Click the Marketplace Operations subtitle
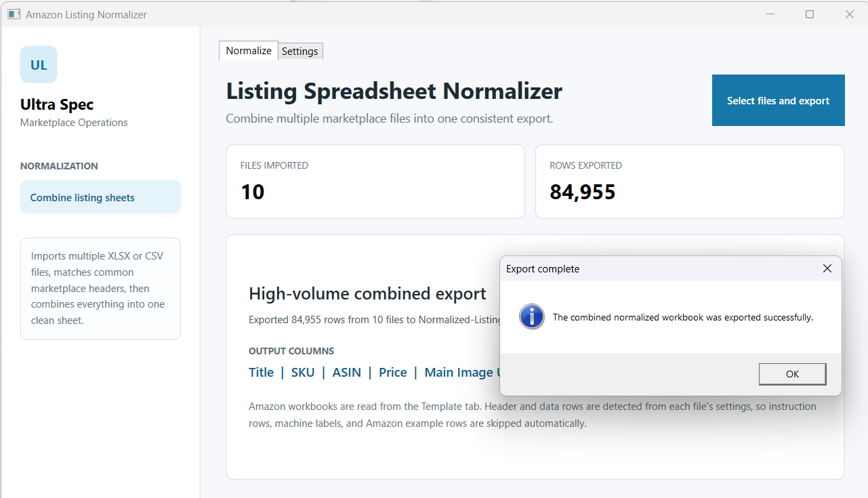This screenshot has height=498, width=868. point(74,123)
